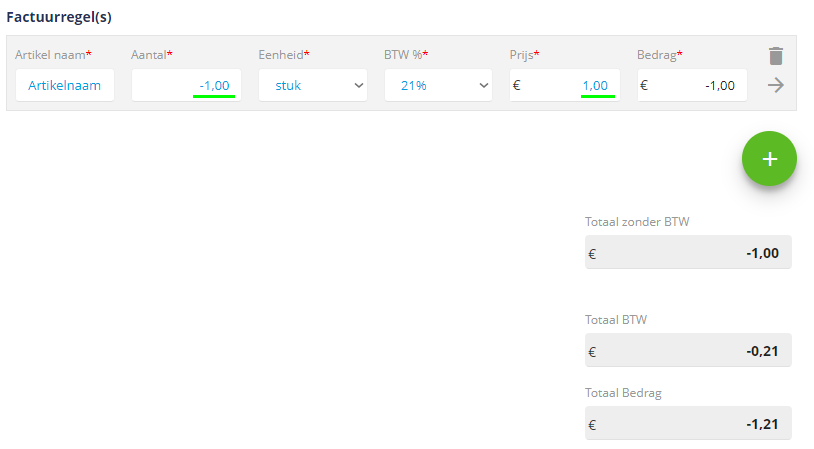The width and height of the screenshot is (814, 449).
Task: Click the Bedrag value -1,00 in line
Action: point(720,86)
